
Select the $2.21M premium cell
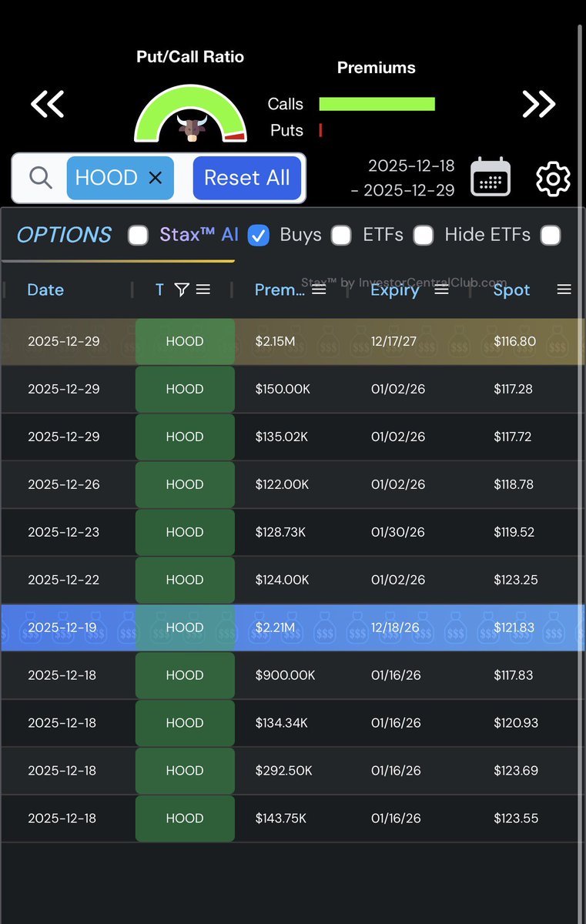275,628
